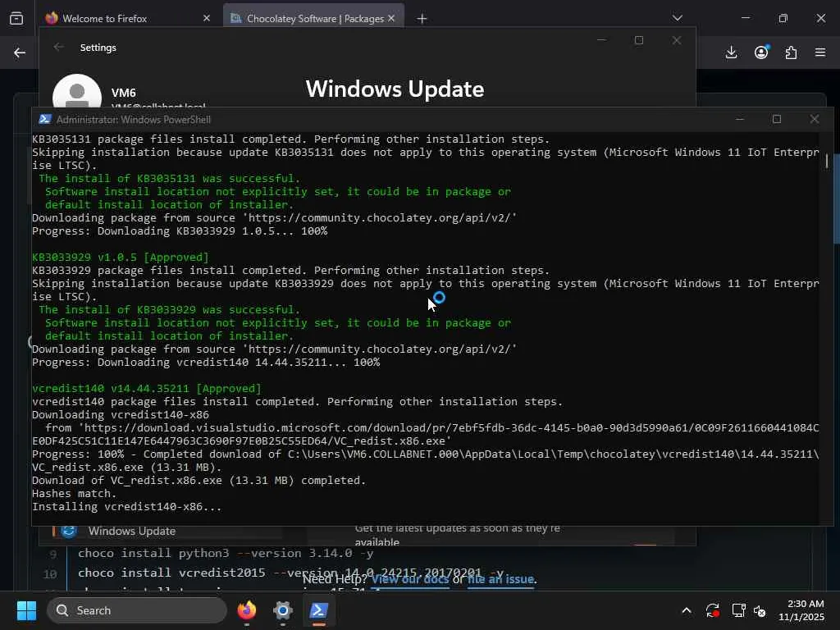Open 'file an issue' link
The height and width of the screenshot is (630, 840).
[x=501, y=579]
